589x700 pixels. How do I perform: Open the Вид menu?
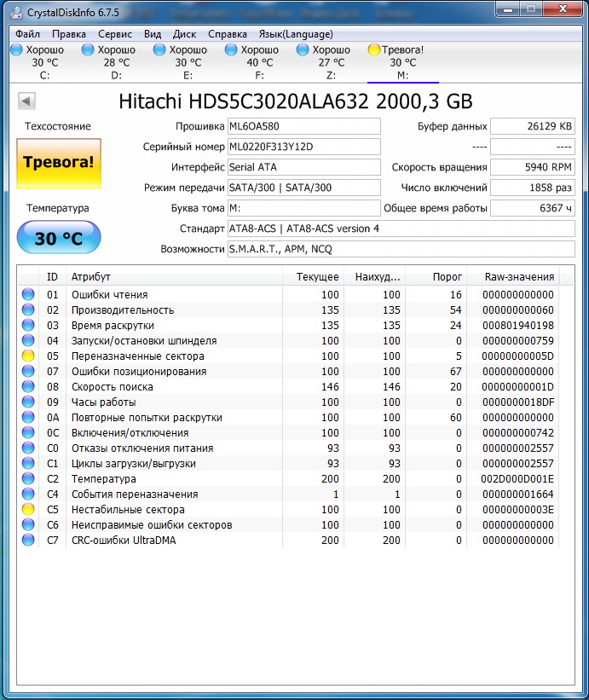pos(153,34)
